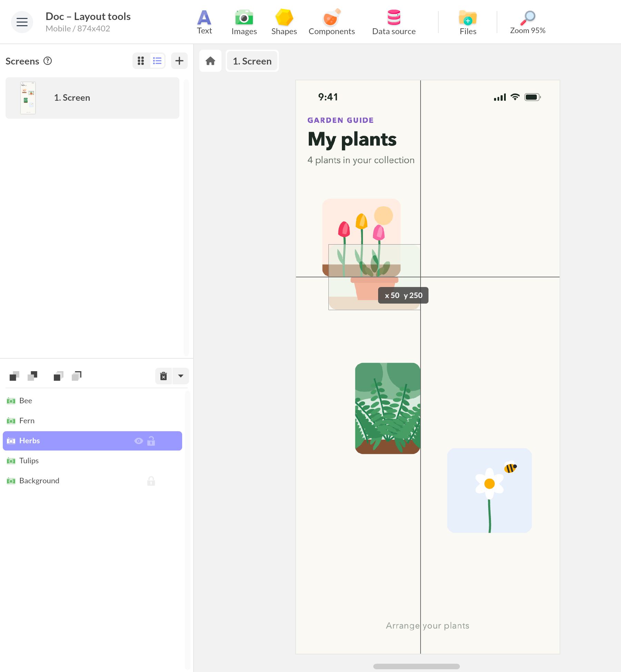
Task: Go to the home breadcrumb
Action: [210, 61]
